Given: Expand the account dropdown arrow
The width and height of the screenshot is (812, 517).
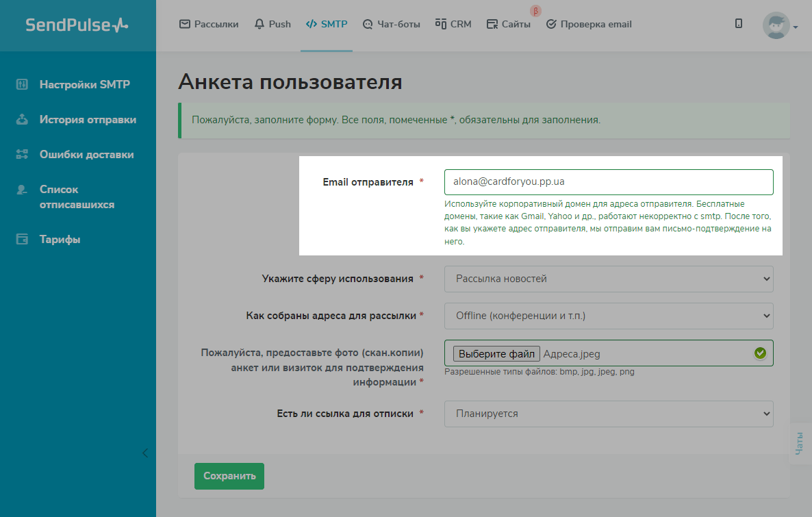Looking at the screenshot, I should [796, 27].
